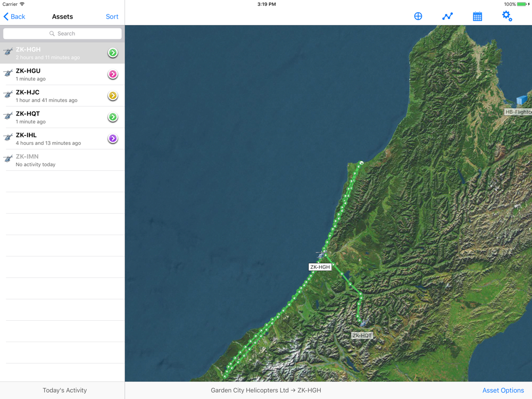This screenshot has width=532, height=399.
Task: Select the ZK-HQT asset row
Action: 62,117
